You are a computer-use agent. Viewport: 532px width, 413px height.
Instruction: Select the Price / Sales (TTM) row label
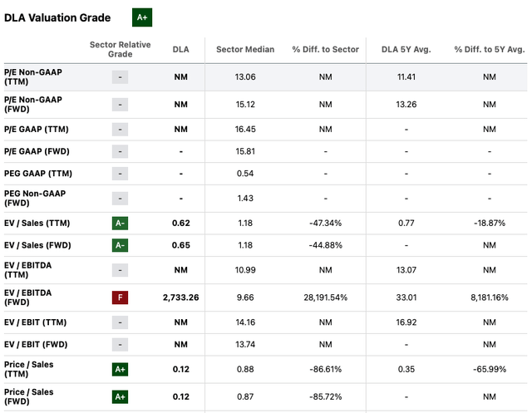click(29, 369)
